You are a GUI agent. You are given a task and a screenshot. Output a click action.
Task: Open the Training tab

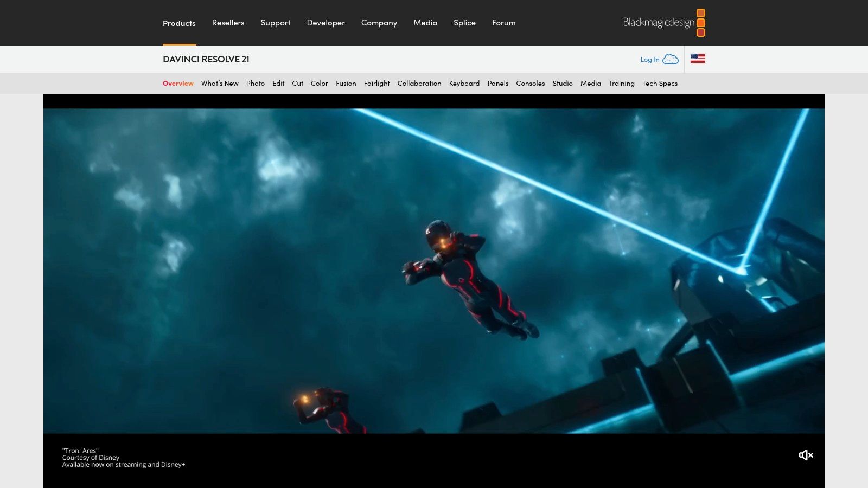click(x=622, y=84)
